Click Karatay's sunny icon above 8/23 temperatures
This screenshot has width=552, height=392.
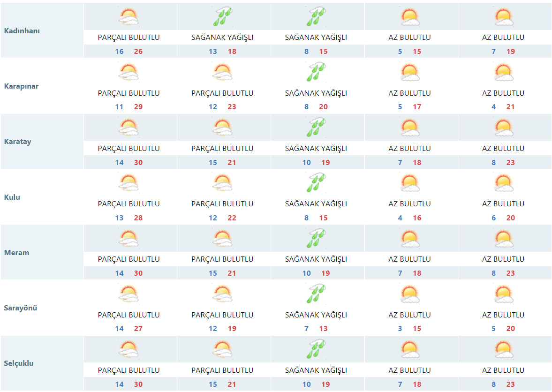point(503,128)
